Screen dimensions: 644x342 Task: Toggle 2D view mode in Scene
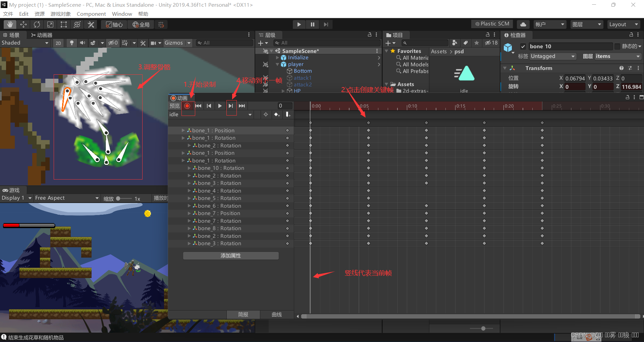coord(58,43)
